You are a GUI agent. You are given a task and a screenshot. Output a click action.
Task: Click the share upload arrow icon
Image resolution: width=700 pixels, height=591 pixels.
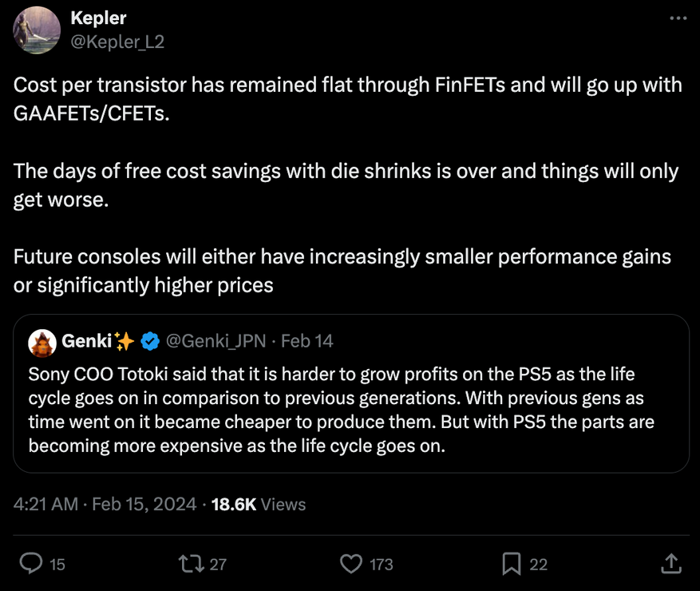pyautogui.click(x=671, y=564)
